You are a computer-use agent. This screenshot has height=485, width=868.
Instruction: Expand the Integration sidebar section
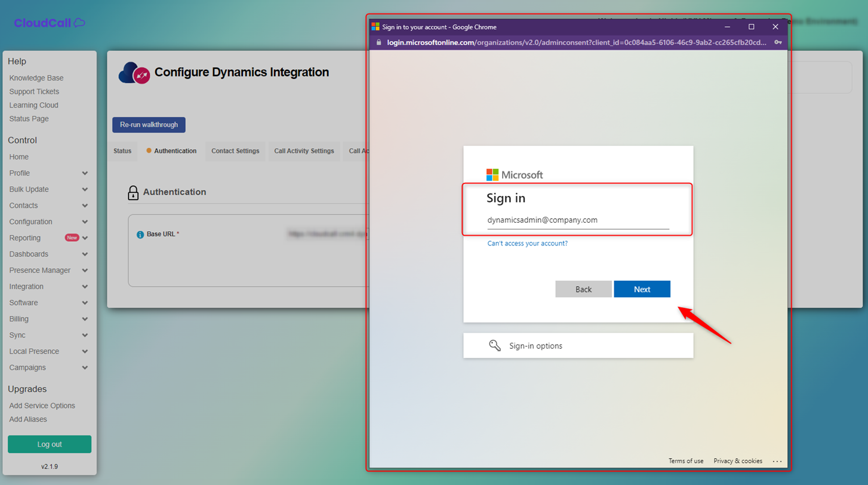coord(85,287)
